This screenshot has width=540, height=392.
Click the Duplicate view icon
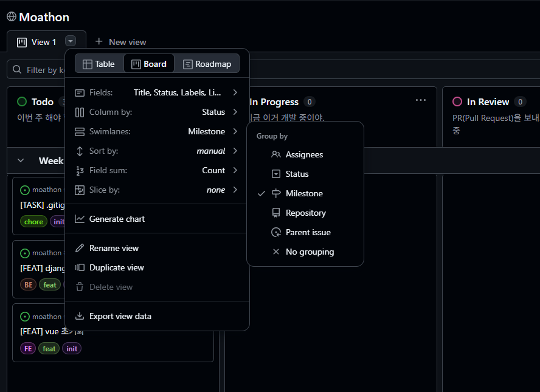80,267
